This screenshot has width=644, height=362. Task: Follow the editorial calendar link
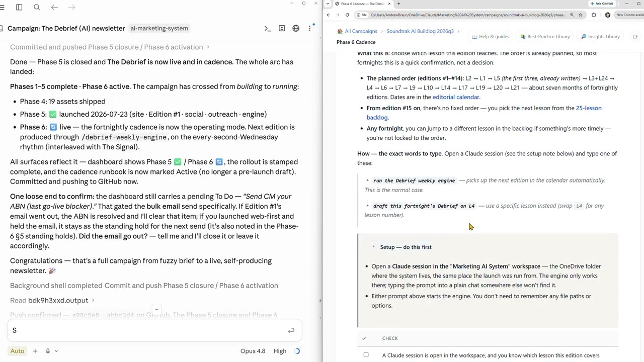456,97
